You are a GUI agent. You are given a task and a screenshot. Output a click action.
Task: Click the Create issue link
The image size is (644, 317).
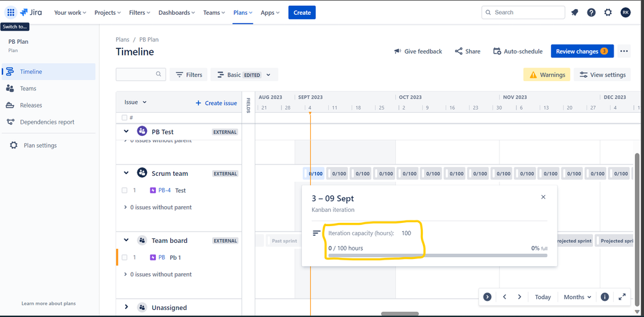click(x=216, y=102)
